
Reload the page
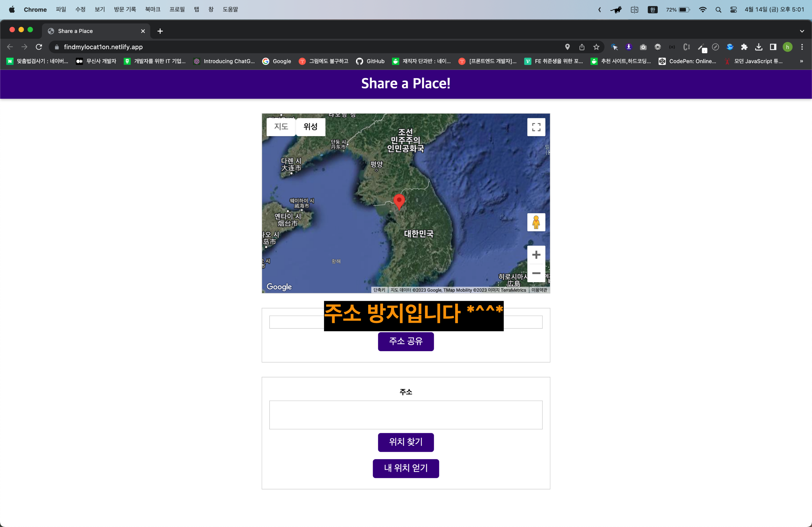pos(39,47)
